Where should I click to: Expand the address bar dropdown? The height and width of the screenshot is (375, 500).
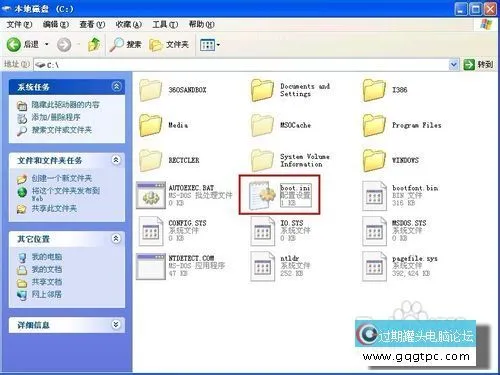point(453,64)
